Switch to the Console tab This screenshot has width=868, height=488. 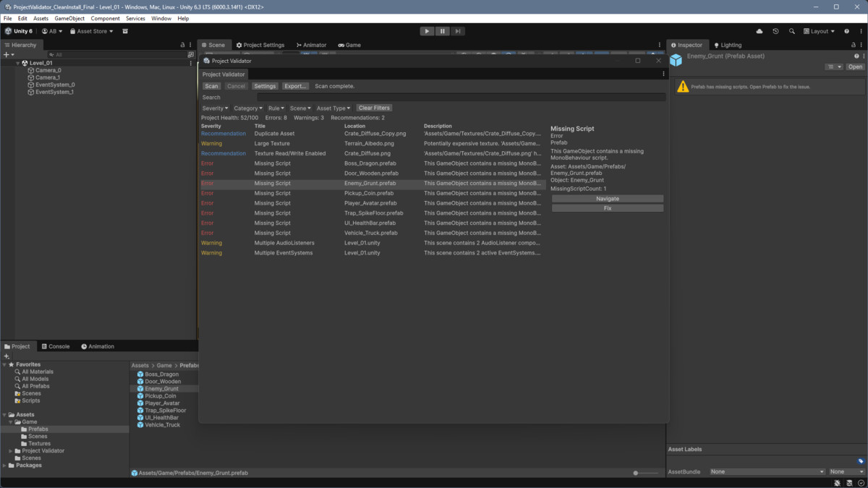pyautogui.click(x=55, y=346)
